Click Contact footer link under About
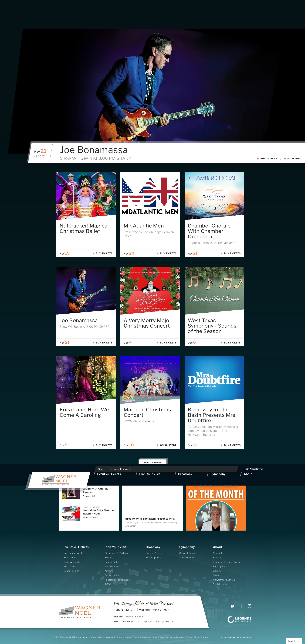This screenshot has height=644, width=305. click(217, 553)
